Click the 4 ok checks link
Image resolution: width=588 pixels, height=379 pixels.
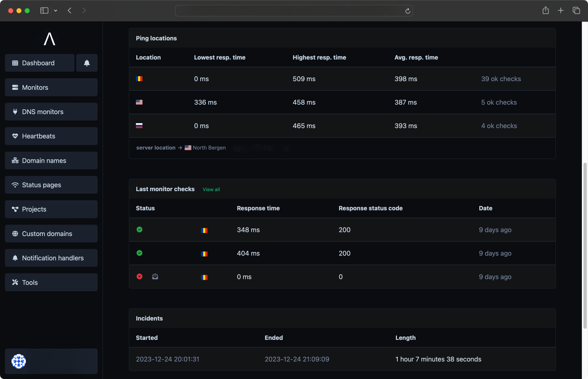499,126
